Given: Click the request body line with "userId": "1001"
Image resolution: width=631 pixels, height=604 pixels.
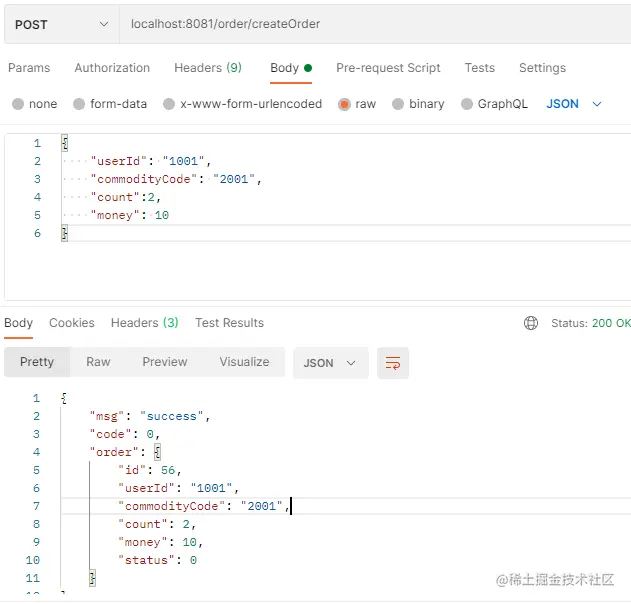Looking at the screenshot, I should 151,161.
